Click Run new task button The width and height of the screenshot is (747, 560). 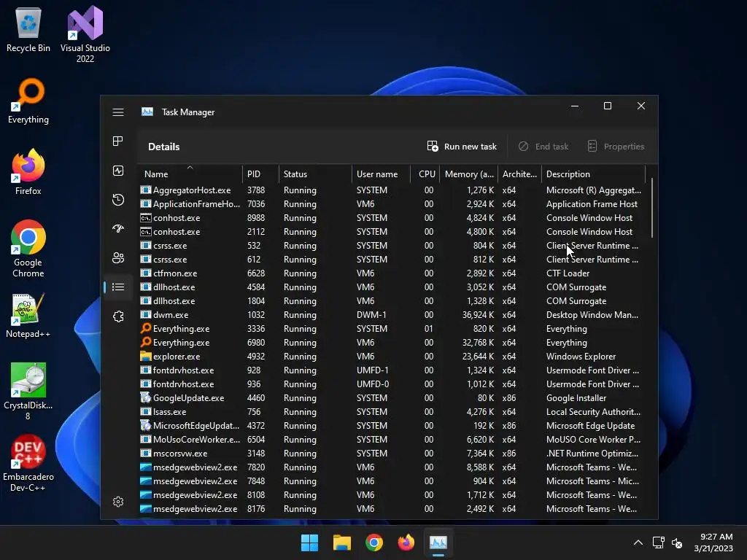462,146
